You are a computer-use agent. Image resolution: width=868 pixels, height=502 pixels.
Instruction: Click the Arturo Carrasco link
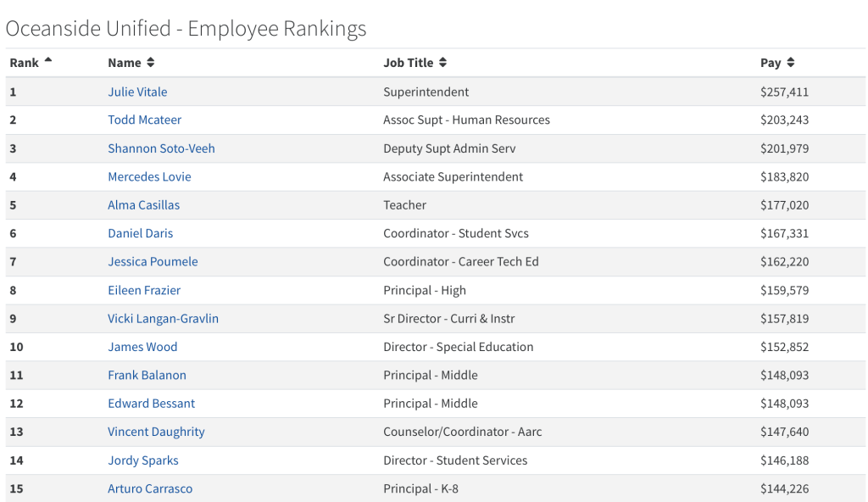pyautogui.click(x=150, y=488)
